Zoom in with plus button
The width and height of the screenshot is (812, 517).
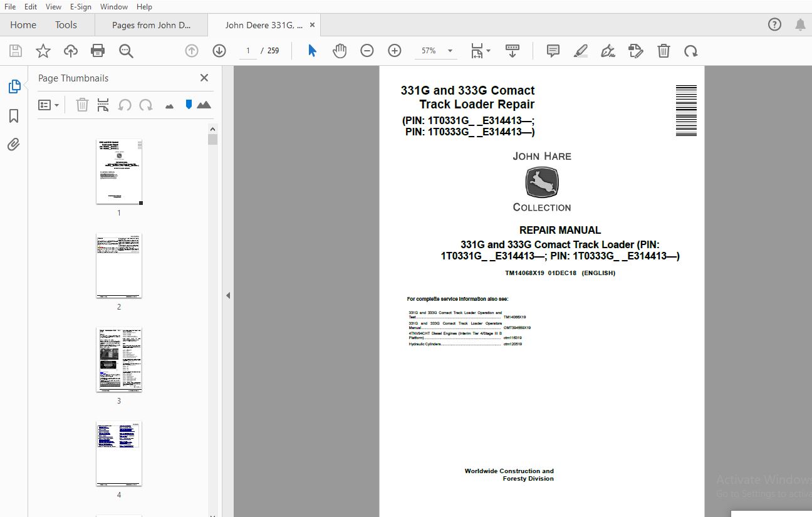[395, 51]
